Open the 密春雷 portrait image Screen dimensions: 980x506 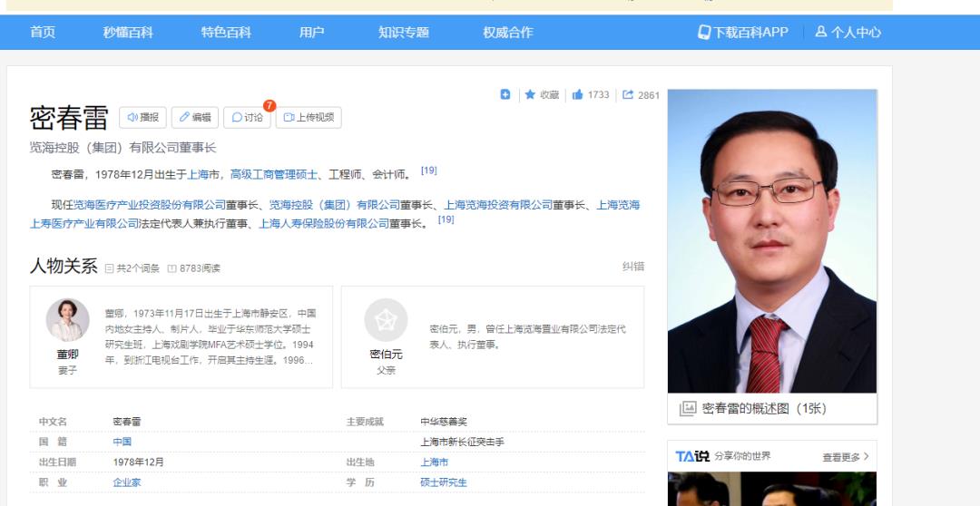tap(772, 241)
